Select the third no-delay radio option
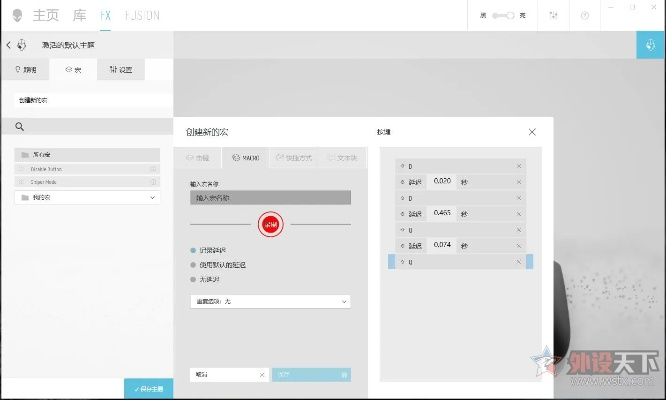This screenshot has width=666, height=400. point(193,279)
